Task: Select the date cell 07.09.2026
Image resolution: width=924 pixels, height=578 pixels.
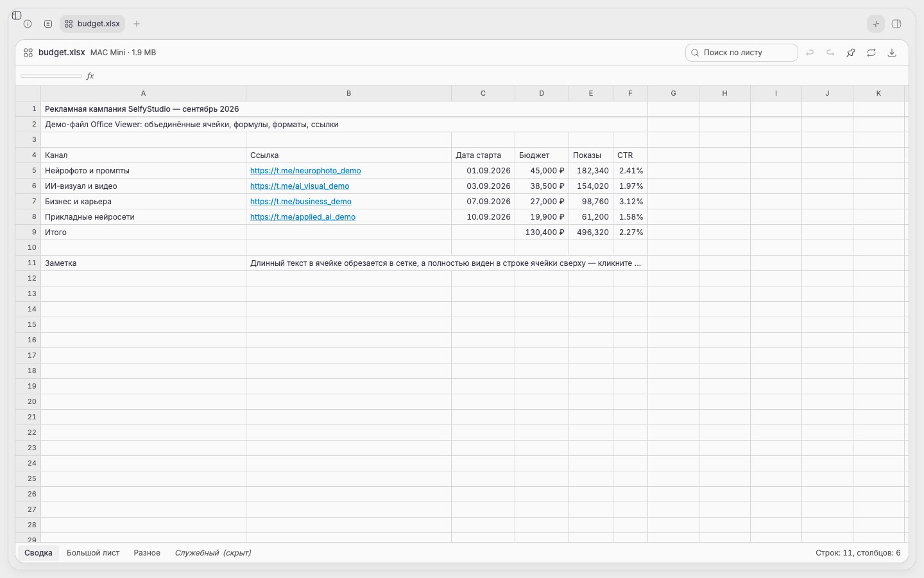Action: point(483,202)
